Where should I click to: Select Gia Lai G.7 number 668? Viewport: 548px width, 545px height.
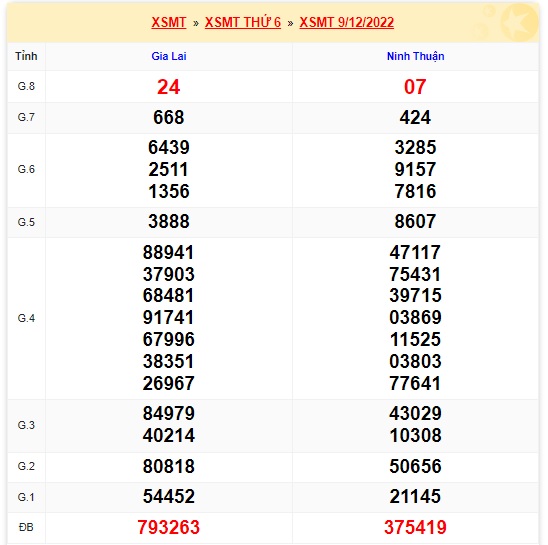[x=168, y=117]
